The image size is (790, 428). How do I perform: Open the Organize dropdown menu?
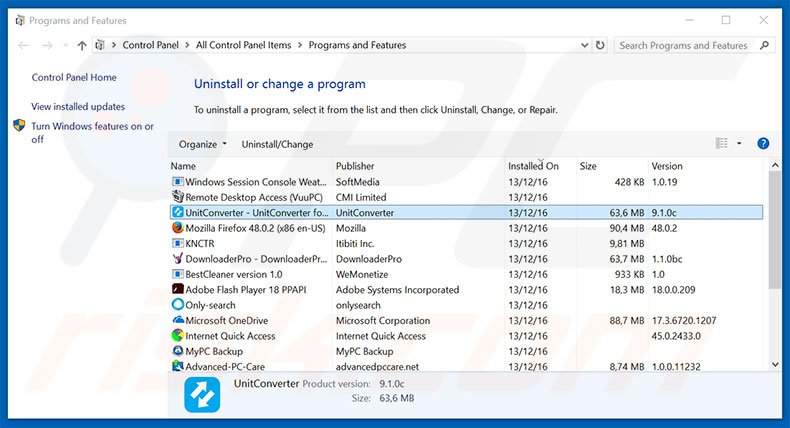click(203, 144)
